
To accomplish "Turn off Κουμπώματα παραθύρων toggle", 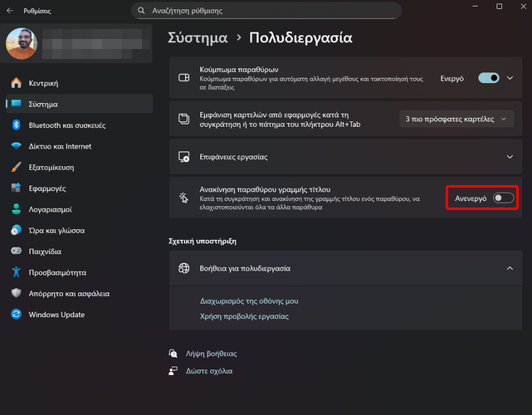I will (488, 77).
